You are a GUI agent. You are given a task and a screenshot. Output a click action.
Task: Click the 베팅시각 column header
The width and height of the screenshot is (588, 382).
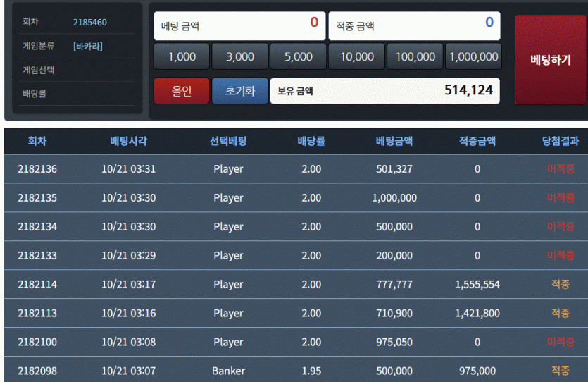pyautogui.click(x=128, y=141)
